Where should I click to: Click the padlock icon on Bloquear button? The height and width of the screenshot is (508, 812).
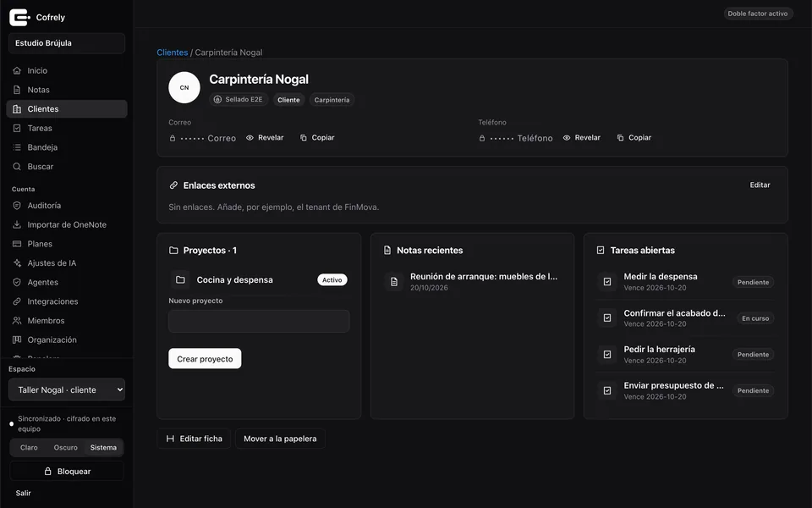click(47, 472)
